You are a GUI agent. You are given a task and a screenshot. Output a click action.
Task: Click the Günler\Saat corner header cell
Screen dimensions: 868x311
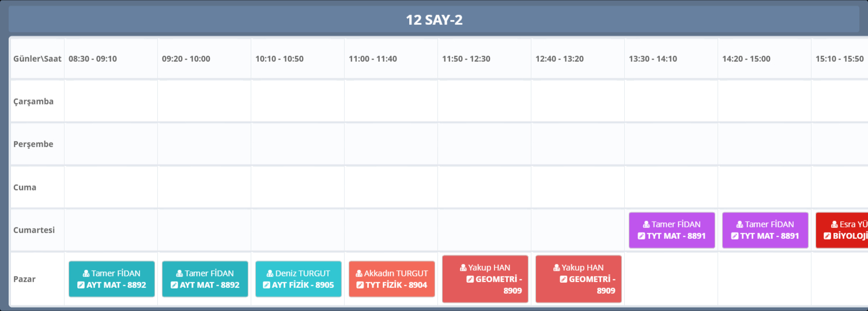(37, 59)
